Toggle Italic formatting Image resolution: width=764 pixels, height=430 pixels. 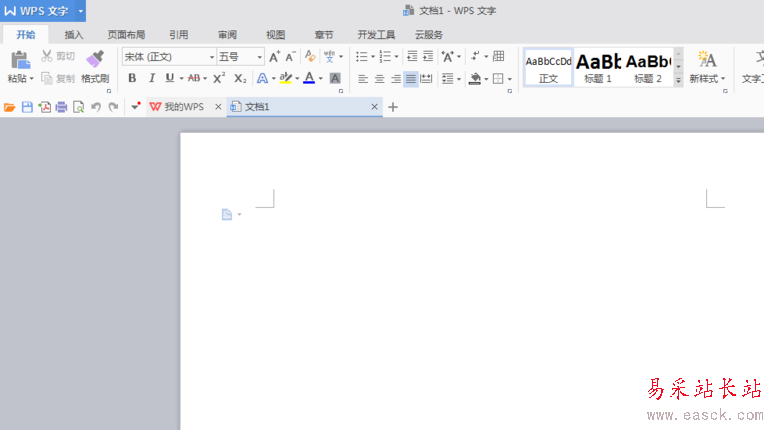click(x=152, y=78)
